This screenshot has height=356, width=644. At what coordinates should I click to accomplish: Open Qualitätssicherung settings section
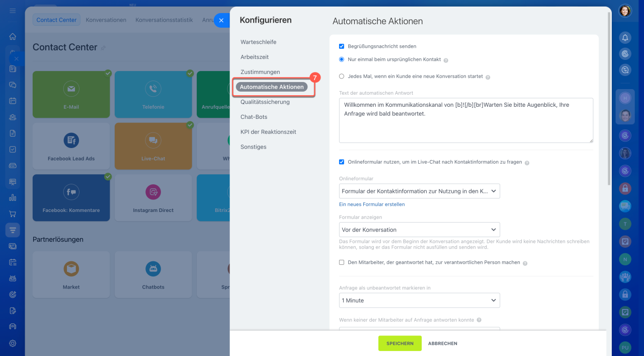(265, 102)
